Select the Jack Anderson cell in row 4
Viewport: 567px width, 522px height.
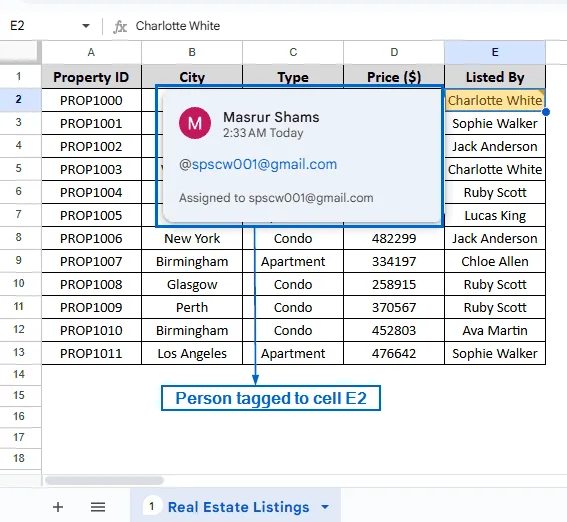[x=495, y=146]
